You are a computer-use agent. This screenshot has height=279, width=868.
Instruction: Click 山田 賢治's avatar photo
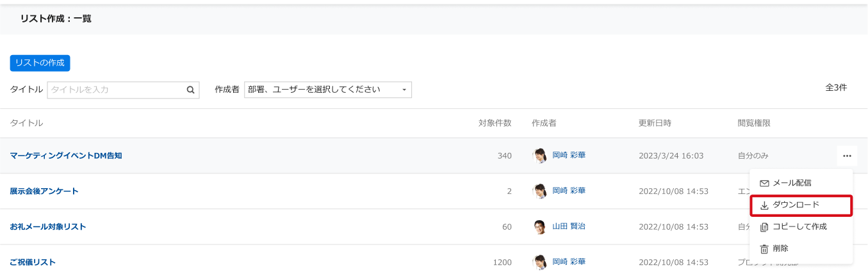(541, 227)
